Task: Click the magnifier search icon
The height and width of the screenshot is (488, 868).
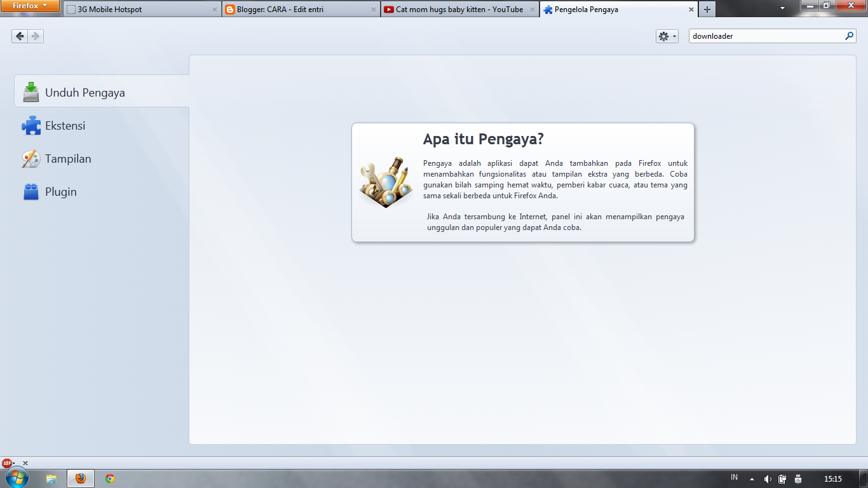Action: point(850,36)
